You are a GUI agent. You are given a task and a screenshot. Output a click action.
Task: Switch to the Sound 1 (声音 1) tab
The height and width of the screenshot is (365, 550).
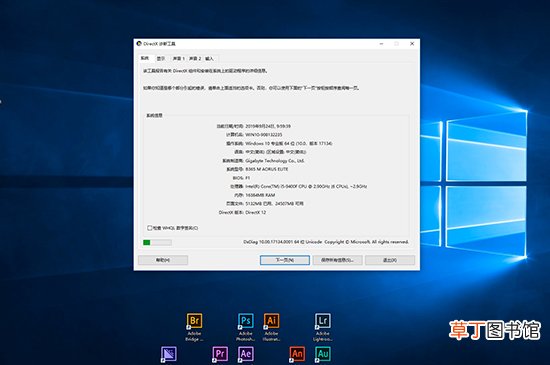(179, 59)
